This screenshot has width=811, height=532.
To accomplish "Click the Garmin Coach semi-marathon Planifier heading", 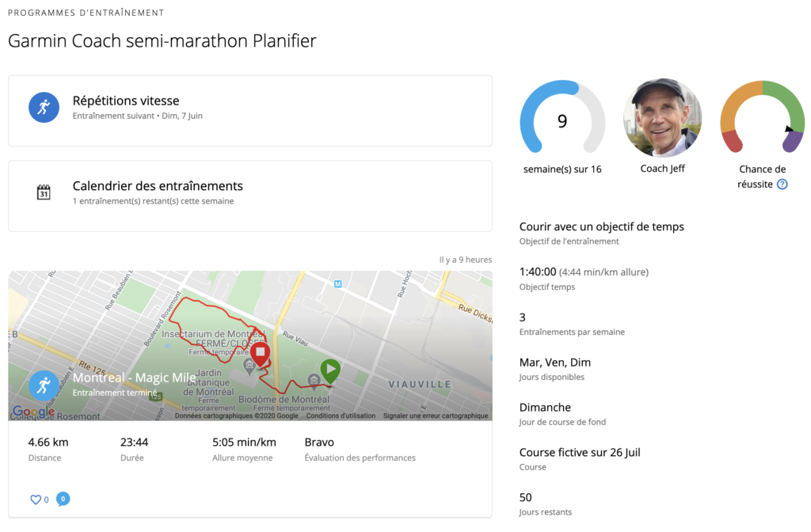I will pos(162,41).
